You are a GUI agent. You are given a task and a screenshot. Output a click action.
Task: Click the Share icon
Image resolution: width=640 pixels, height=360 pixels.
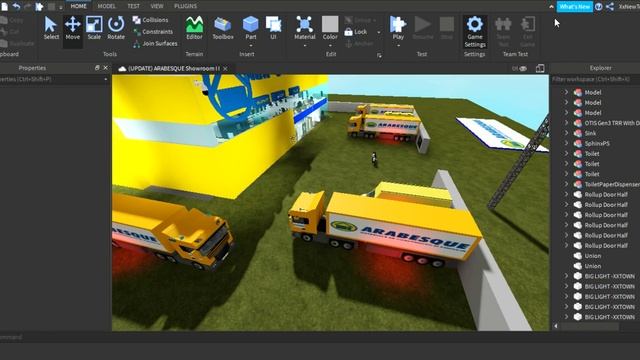pyautogui.click(x=610, y=7)
